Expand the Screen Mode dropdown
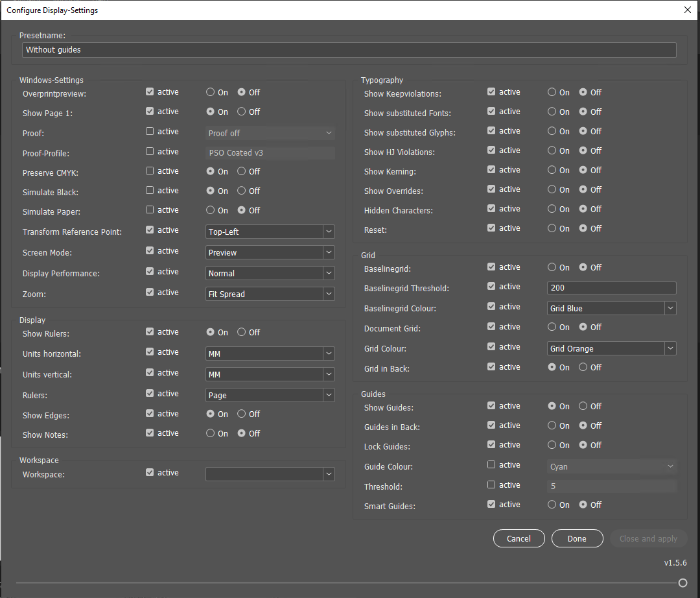 point(270,252)
